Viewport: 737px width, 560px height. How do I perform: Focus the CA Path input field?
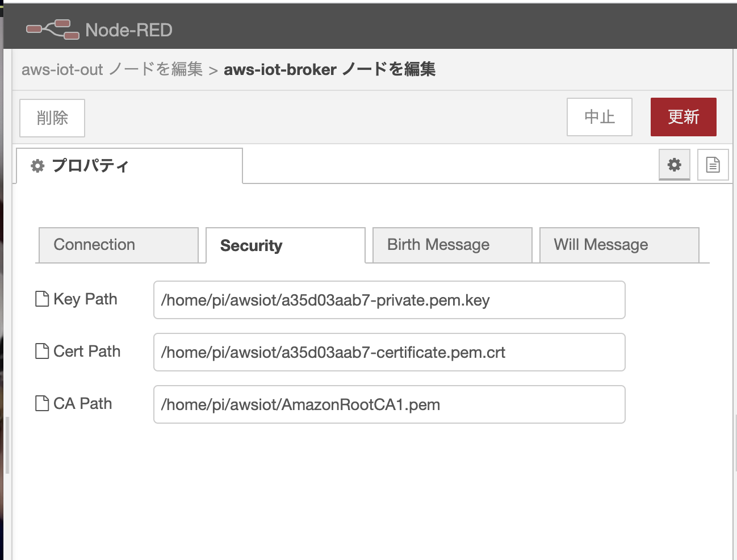coord(390,404)
